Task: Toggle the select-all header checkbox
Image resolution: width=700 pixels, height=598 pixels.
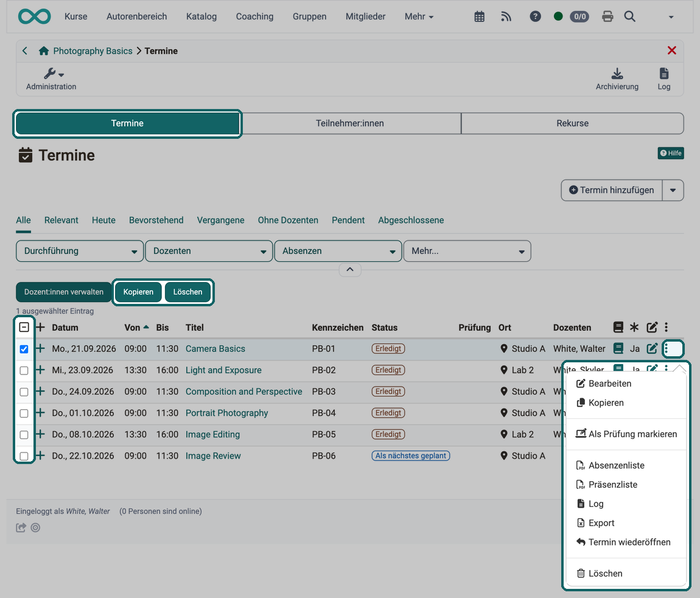Action: coord(24,328)
